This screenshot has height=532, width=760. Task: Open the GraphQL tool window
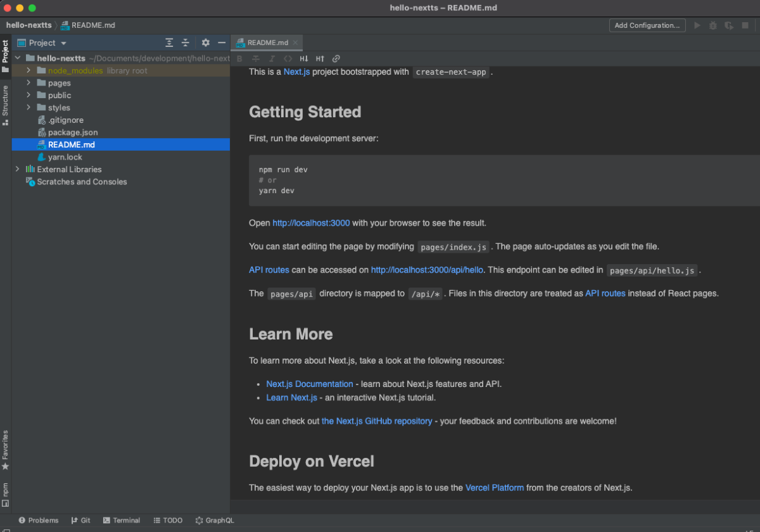(215, 521)
